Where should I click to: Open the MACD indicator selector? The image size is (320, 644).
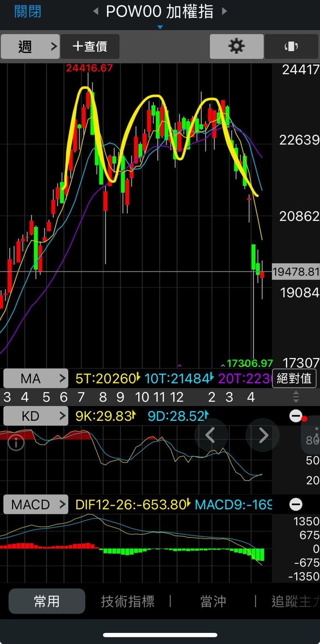tap(35, 505)
